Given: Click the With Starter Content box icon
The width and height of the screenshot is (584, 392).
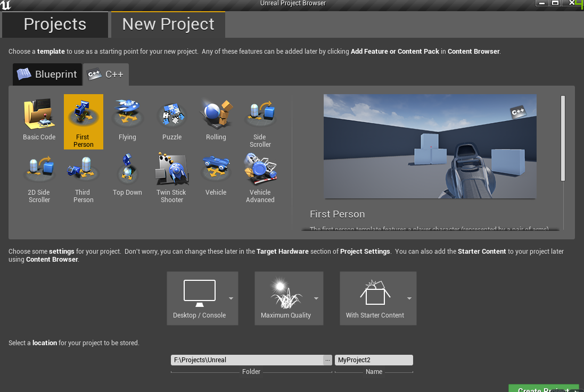Looking at the screenshot, I should [375, 293].
